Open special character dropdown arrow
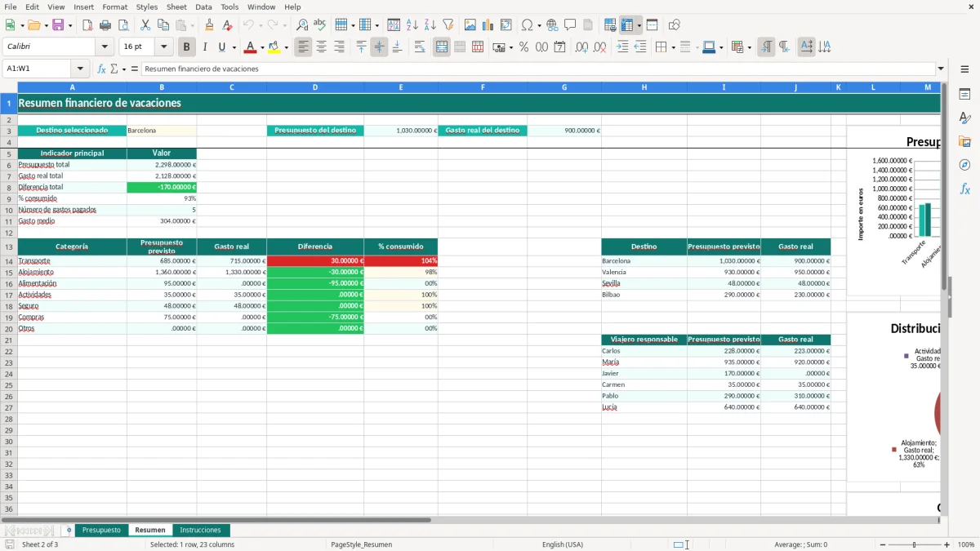The image size is (980, 551). (540, 25)
